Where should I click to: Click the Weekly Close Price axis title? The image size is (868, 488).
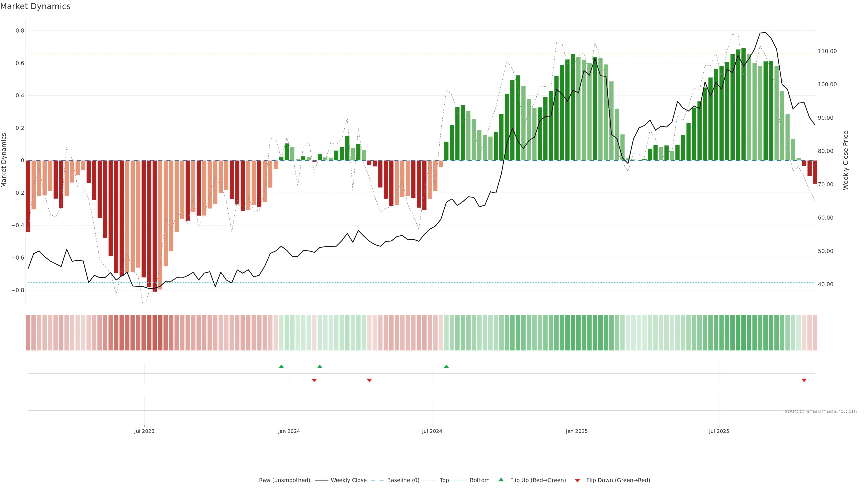point(845,160)
